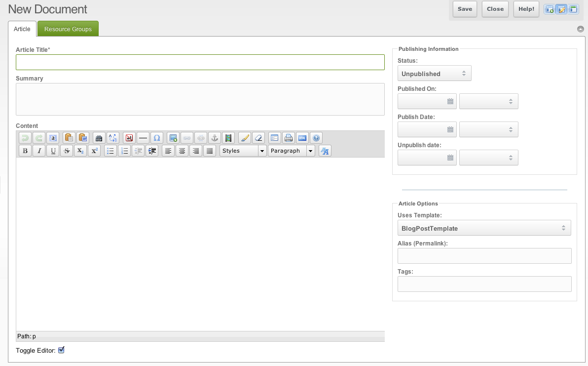Toggle the Toggle Editor checkbox
Image resolution: width=588 pixels, height=366 pixels.
point(61,350)
